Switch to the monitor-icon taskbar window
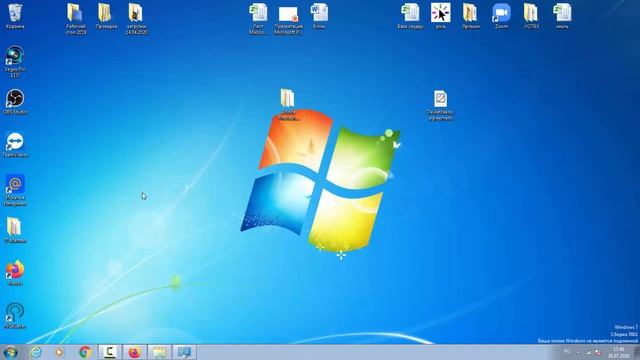Screen dimensions: 640x360 pos(184,352)
